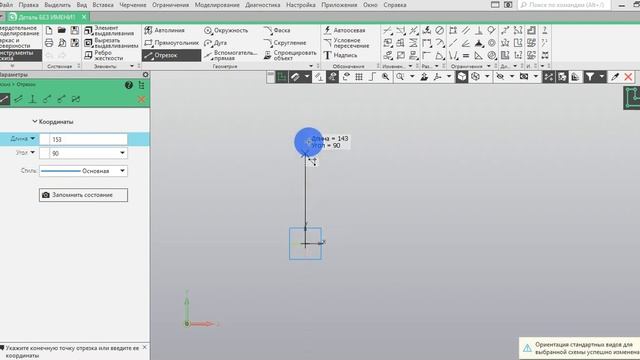Click the pencil icon in view toolbar

[615, 77]
